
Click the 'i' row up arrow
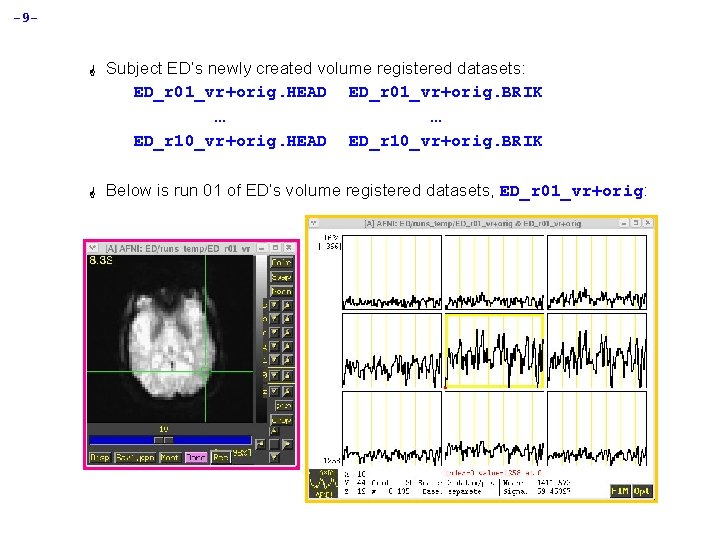(x=287, y=360)
